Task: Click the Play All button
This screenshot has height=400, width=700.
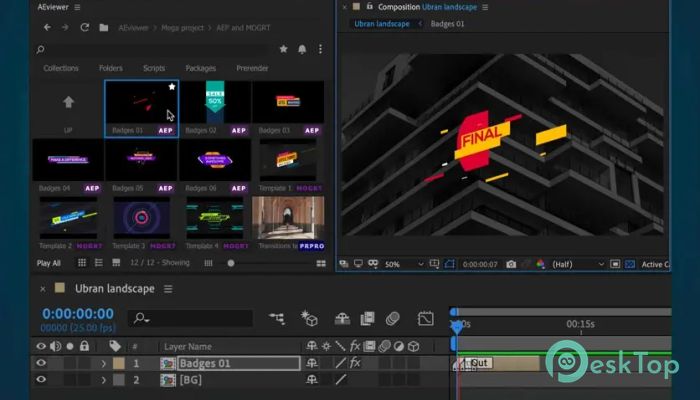Action: tap(49, 263)
